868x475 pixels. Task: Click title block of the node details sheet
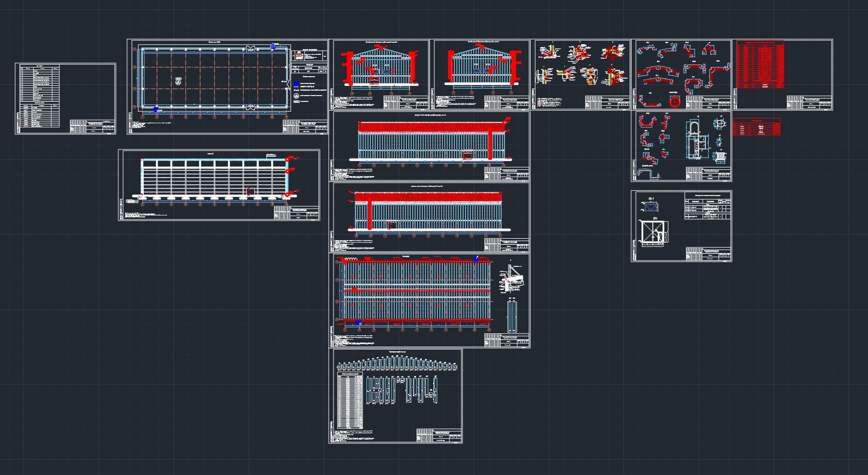(607, 102)
